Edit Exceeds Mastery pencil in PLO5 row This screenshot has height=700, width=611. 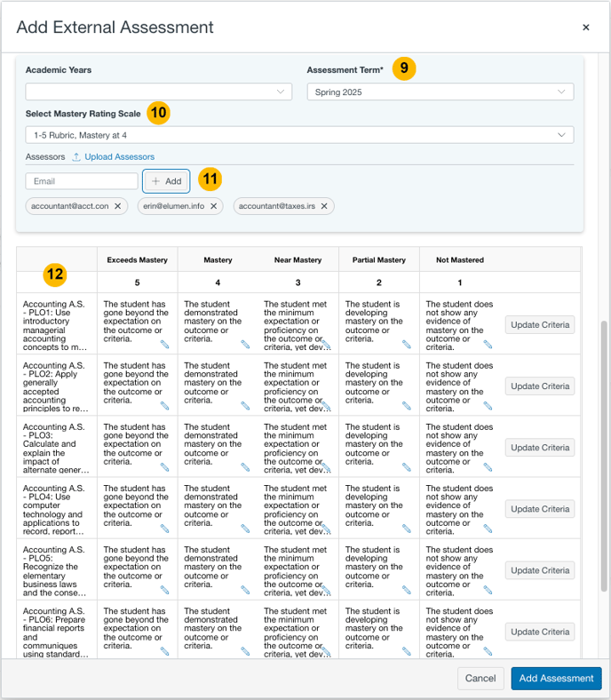tap(164, 590)
